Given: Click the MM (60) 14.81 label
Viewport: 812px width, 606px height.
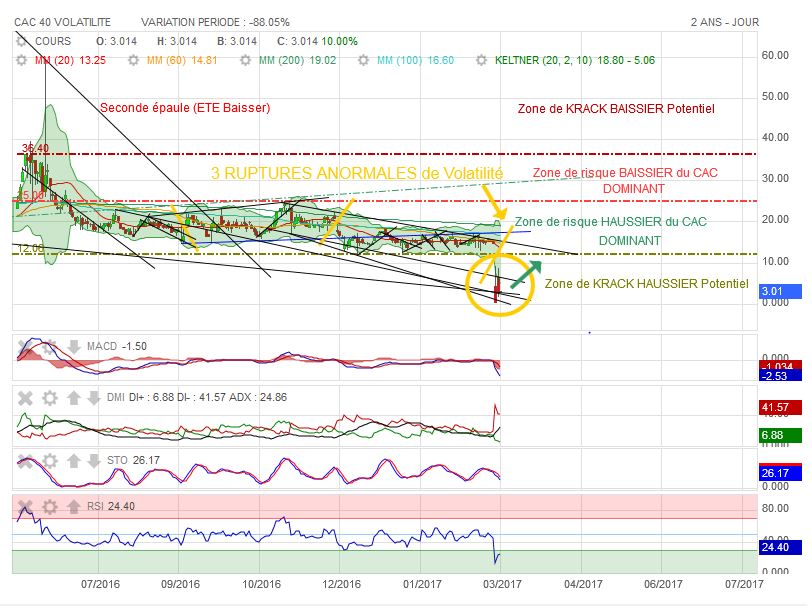Looking at the screenshot, I should pyautogui.click(x=182, y=60).
